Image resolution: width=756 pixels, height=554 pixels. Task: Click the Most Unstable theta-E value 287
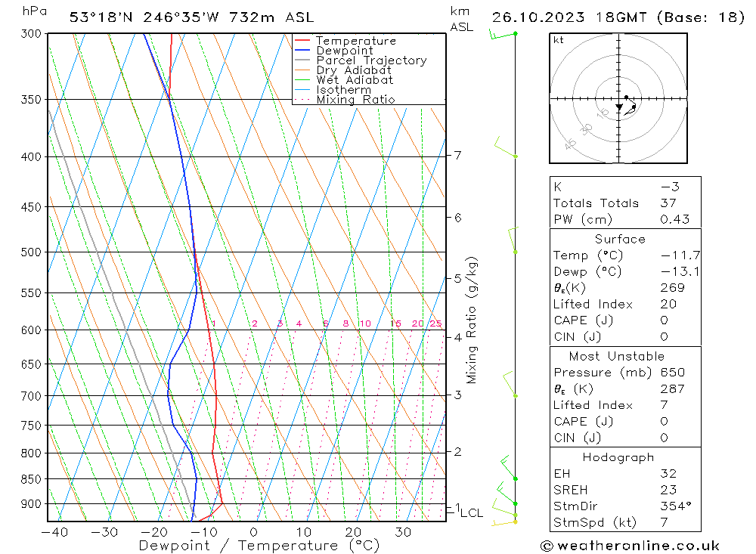coord(672,388)
